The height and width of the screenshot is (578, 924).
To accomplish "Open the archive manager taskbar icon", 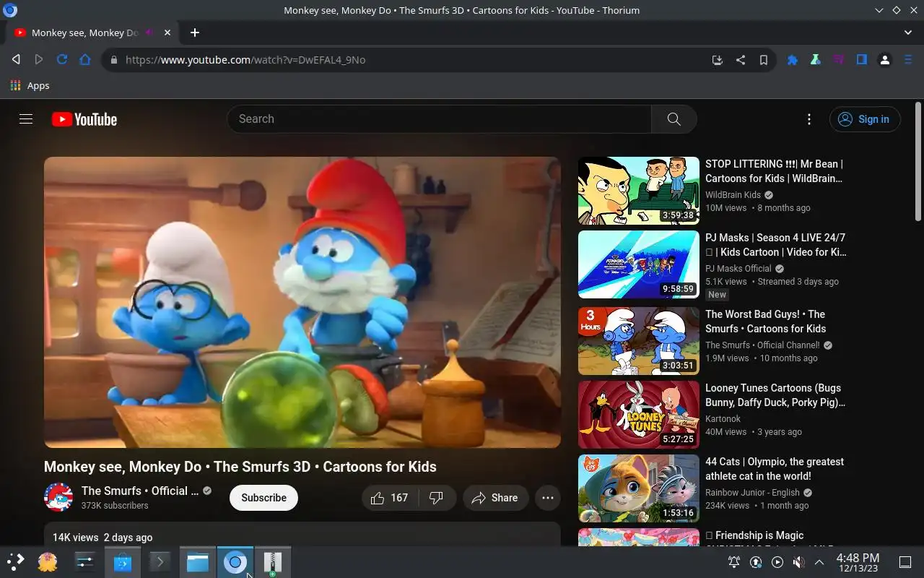I will tap(272, 562).
